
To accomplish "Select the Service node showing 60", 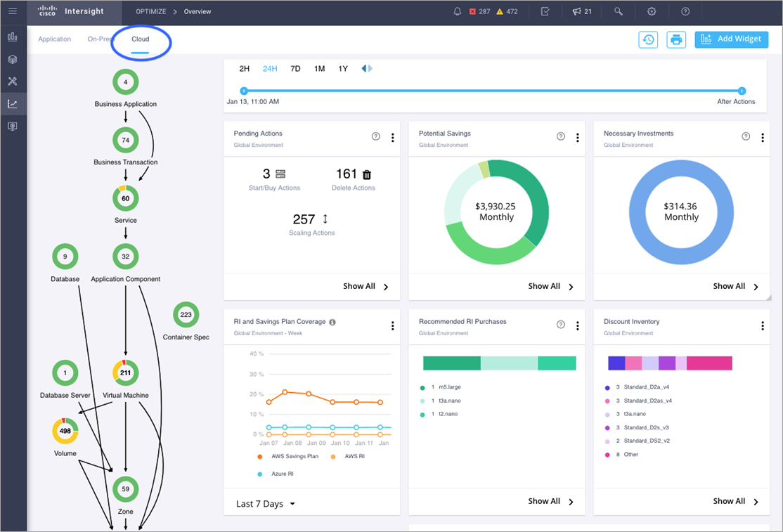I will pos(125,199).
